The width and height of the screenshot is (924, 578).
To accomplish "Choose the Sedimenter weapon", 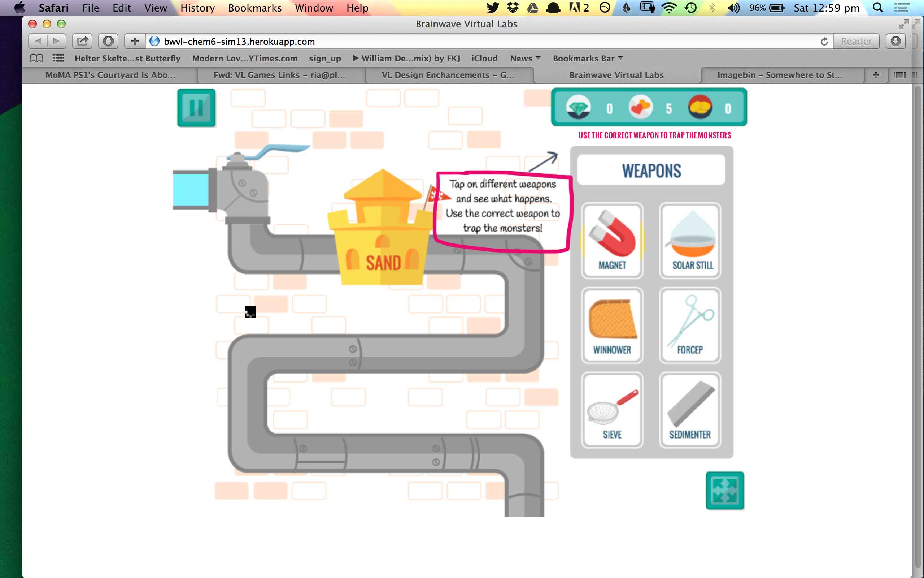I will pos(690,410).
